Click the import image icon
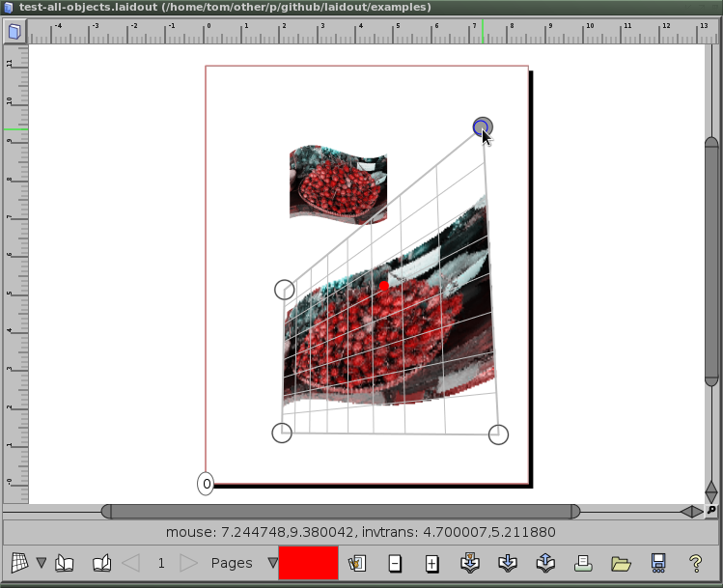 (357, 563)
